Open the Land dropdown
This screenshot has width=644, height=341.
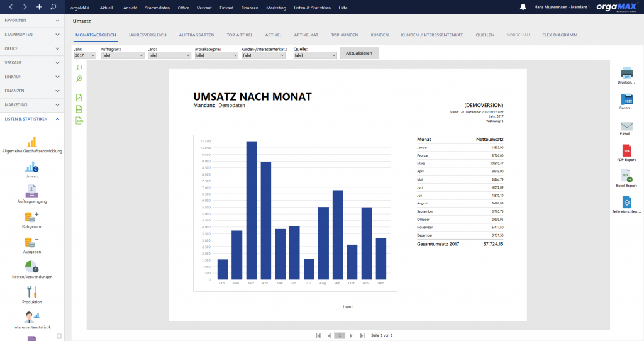coord(169,55)
